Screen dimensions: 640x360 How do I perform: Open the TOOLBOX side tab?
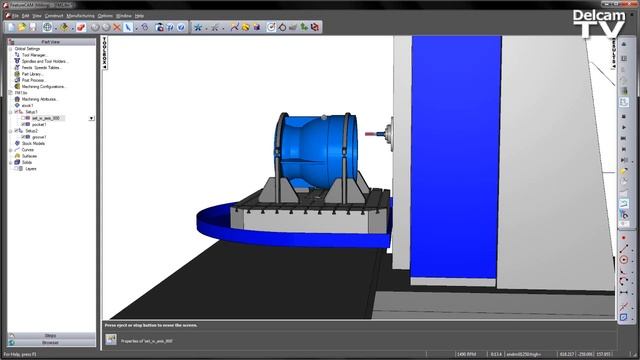click(x=104, y=53)
